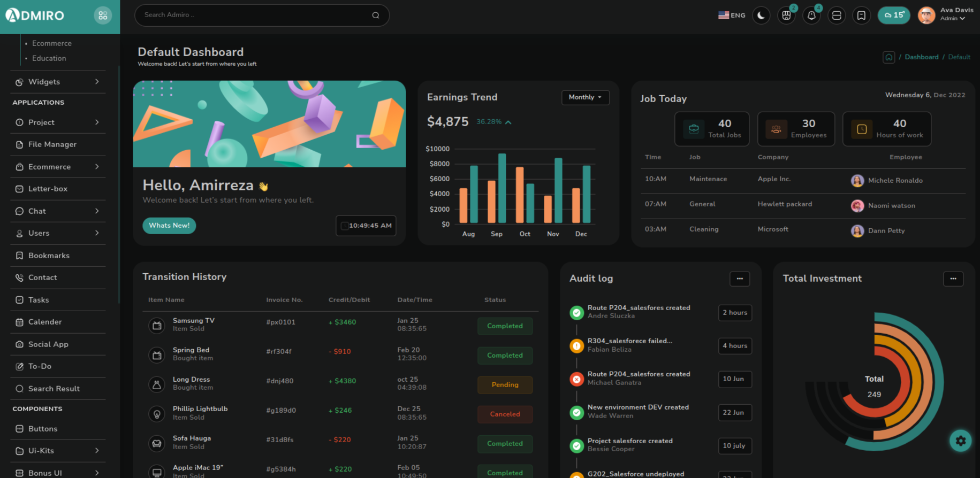This screenshot has width=980, height=478.
Task: Toggle sidebar with grid icon
Action: [x=103, y=16]
